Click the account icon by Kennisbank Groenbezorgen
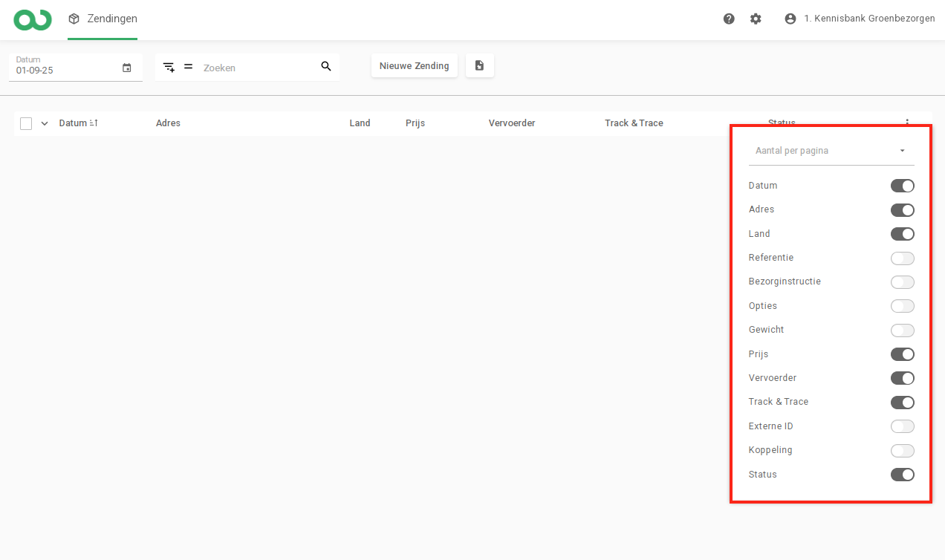Viewport: 945px width, 560px height. pos(790,19)
